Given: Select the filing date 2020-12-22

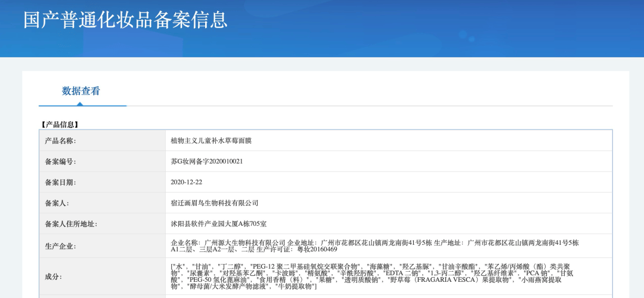Looking at the screenshot, I should (x=187, y=183).
